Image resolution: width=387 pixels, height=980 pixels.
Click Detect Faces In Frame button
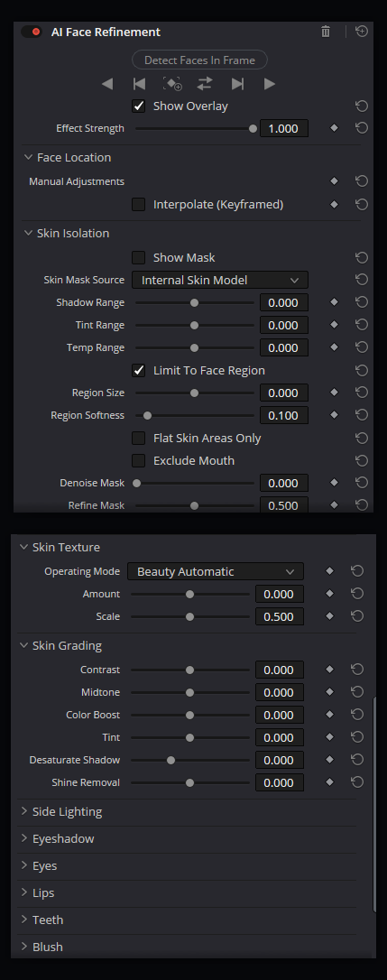[x=199, y=60]
